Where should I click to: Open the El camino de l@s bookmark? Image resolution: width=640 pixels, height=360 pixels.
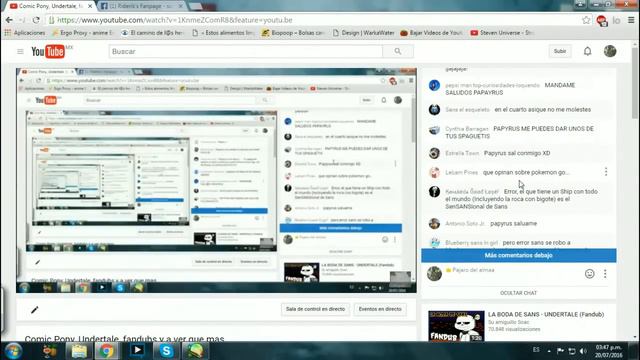click(x=152, y=33)
